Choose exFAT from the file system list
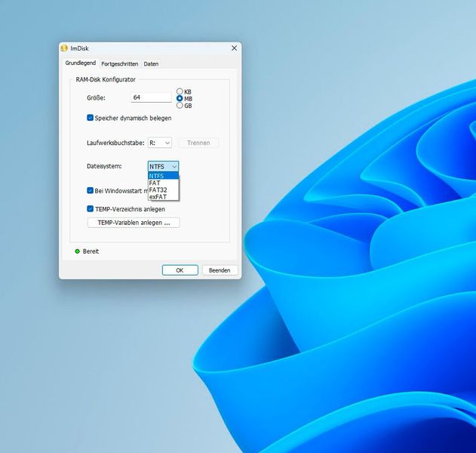The image size is (476, 453). [x=164, y=197]
